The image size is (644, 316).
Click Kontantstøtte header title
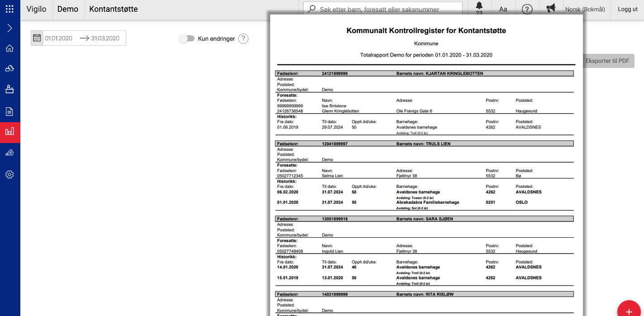click(x=114, y=9)
